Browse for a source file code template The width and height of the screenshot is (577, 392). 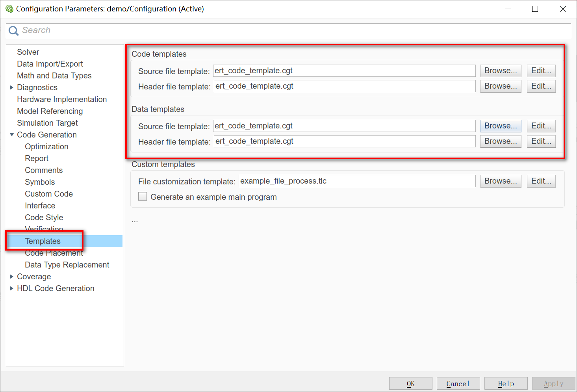(500, 71)
